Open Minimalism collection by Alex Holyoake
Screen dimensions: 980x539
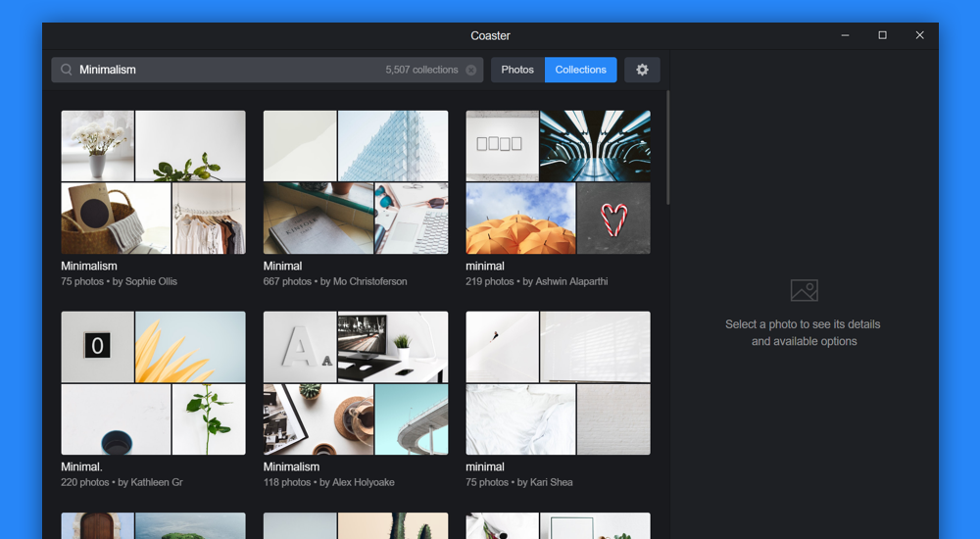click(x=356, y=382)
